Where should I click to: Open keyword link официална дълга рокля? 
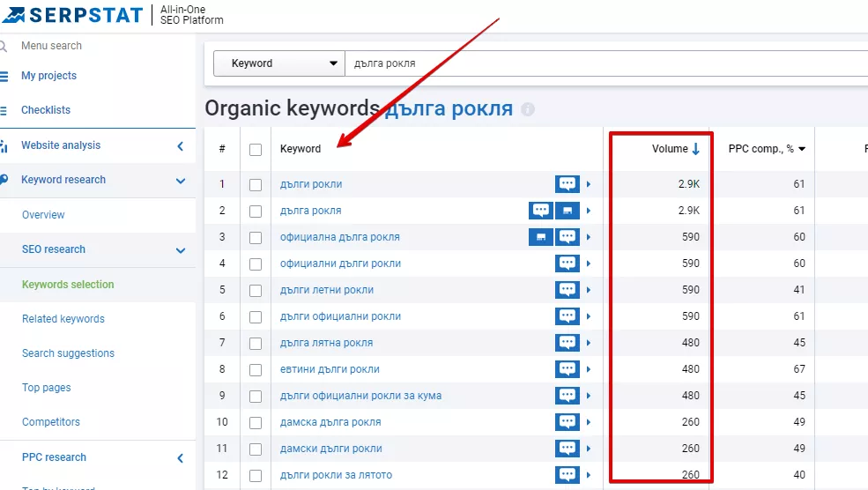pos(340,237)
